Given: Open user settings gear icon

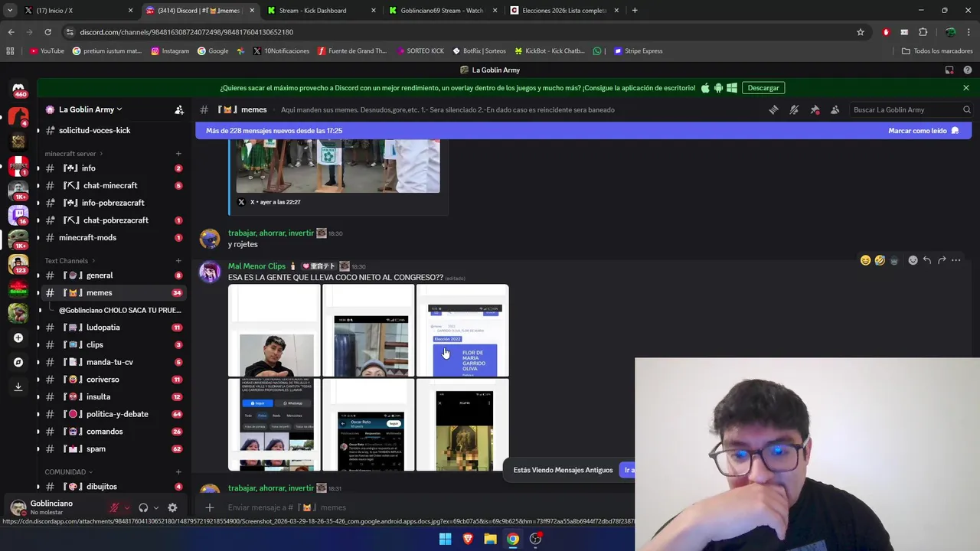Looking at the screenshot, I should 172,507.
